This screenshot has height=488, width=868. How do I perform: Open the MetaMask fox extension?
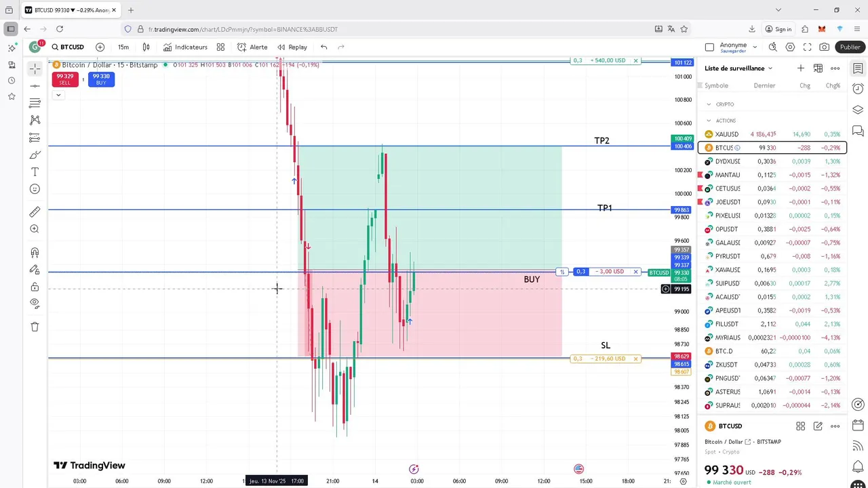click(822, 29)
